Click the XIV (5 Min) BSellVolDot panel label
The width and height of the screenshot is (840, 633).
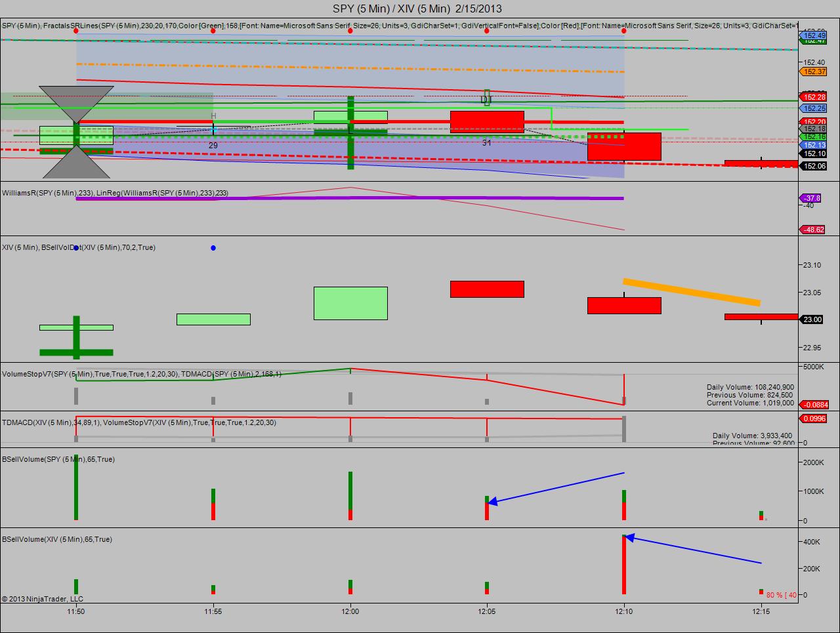coord(79,247)
